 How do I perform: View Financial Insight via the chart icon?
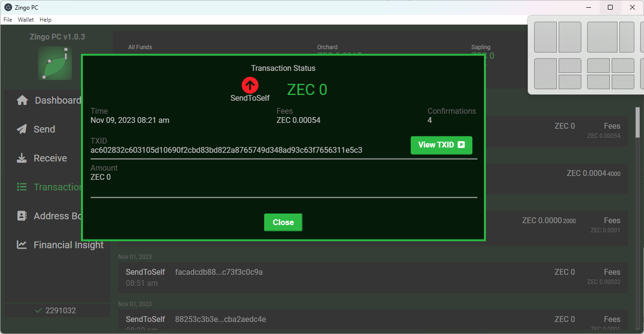point(21,244)
